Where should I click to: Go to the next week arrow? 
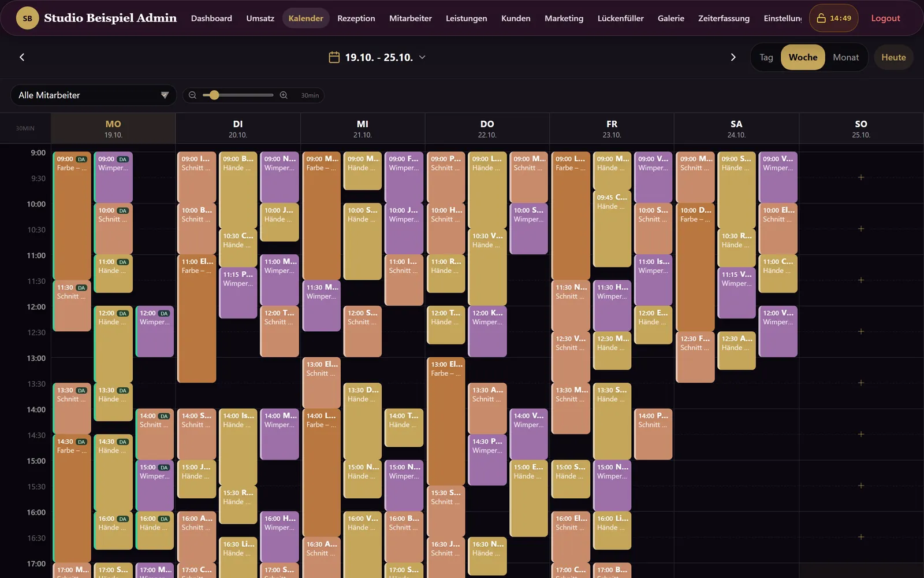tap(733, 57)
